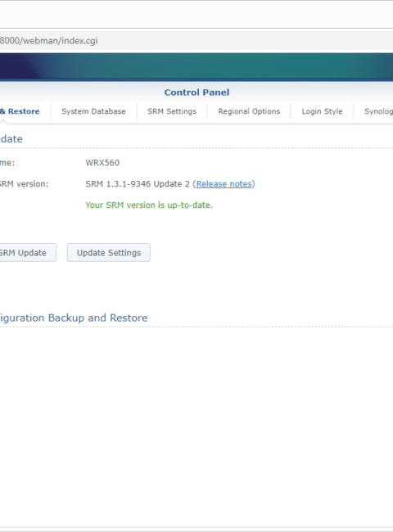Click the browser address bar URL
393x532 pixels.
[48, 41]
